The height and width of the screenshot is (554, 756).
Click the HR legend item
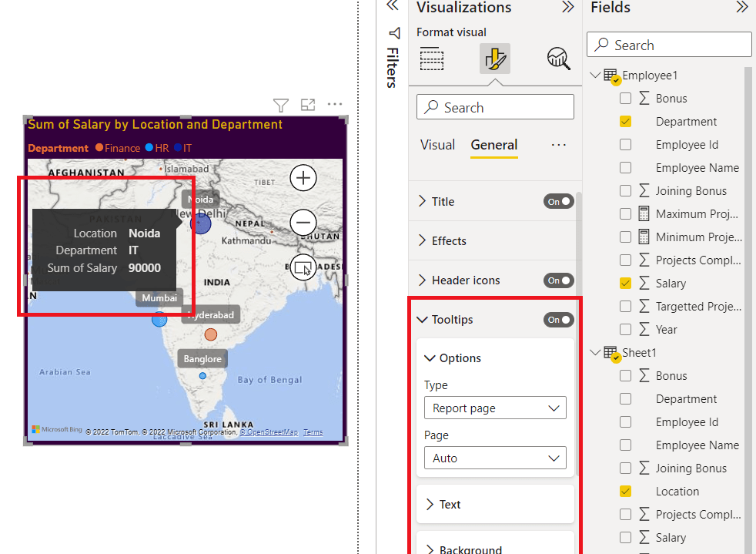tap(157, 148)
